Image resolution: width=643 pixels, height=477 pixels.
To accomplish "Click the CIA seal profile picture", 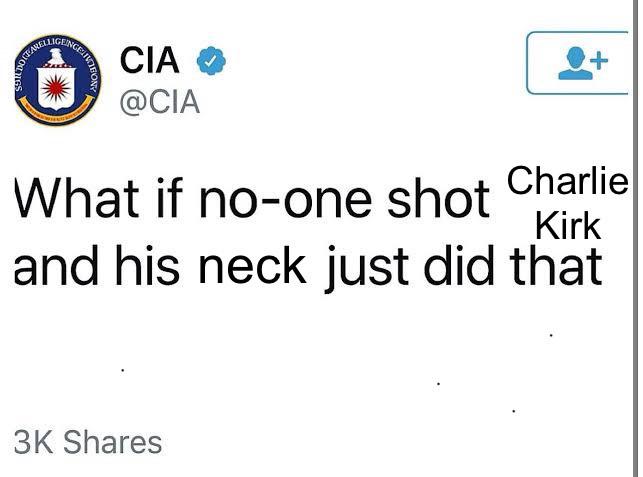I will (x=58, y=83).
